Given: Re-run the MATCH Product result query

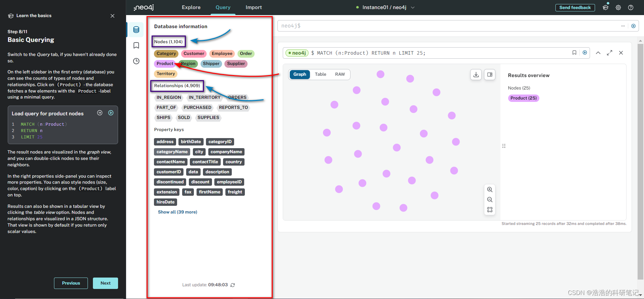Looking at the screenshot, I should coord(585,53).
